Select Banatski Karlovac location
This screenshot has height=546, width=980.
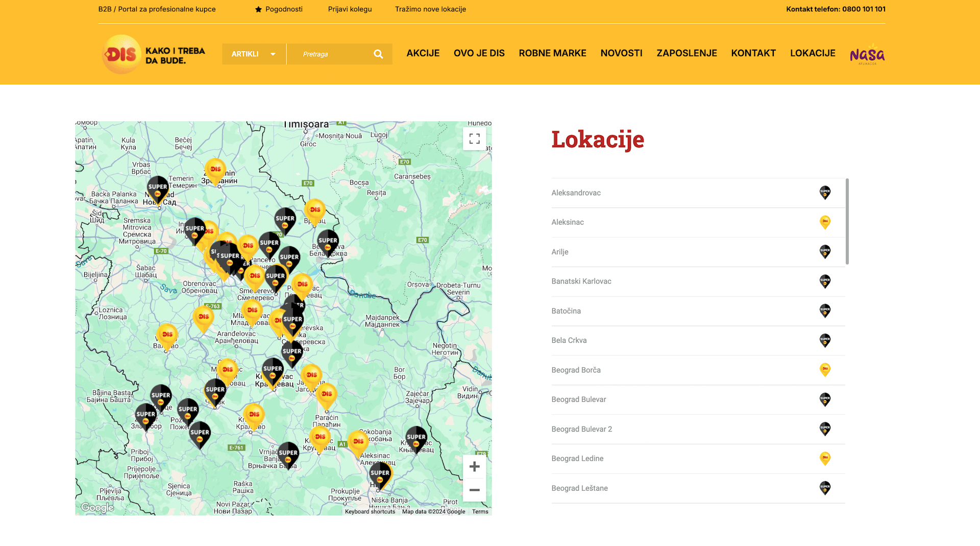pos(698,281)
